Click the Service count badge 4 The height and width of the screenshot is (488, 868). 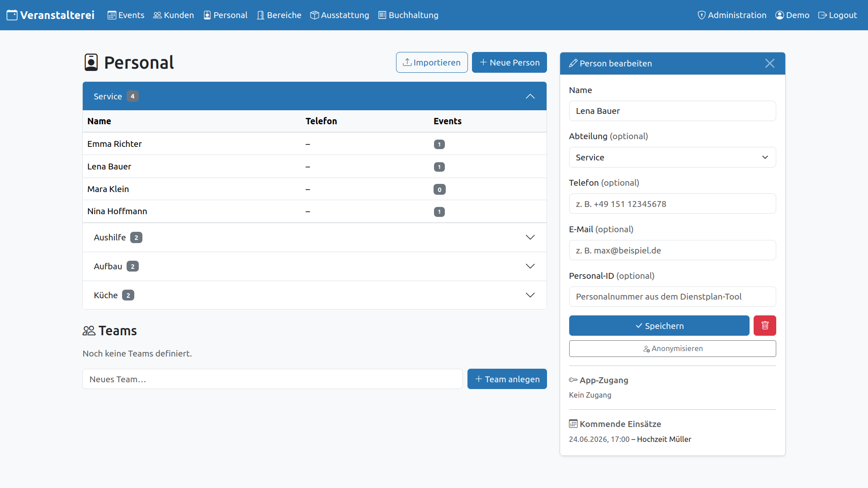click(x=132, y=96)
